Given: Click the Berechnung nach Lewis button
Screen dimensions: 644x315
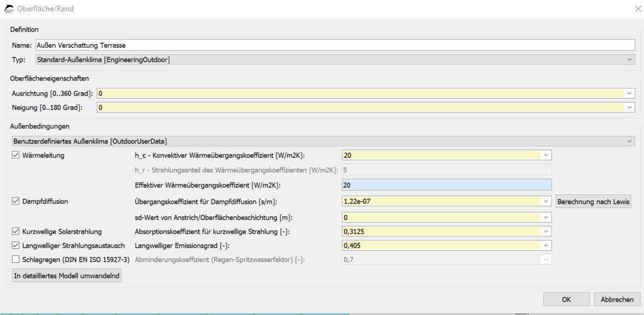Looking at the screenshot, I should [x=593, y=202].
